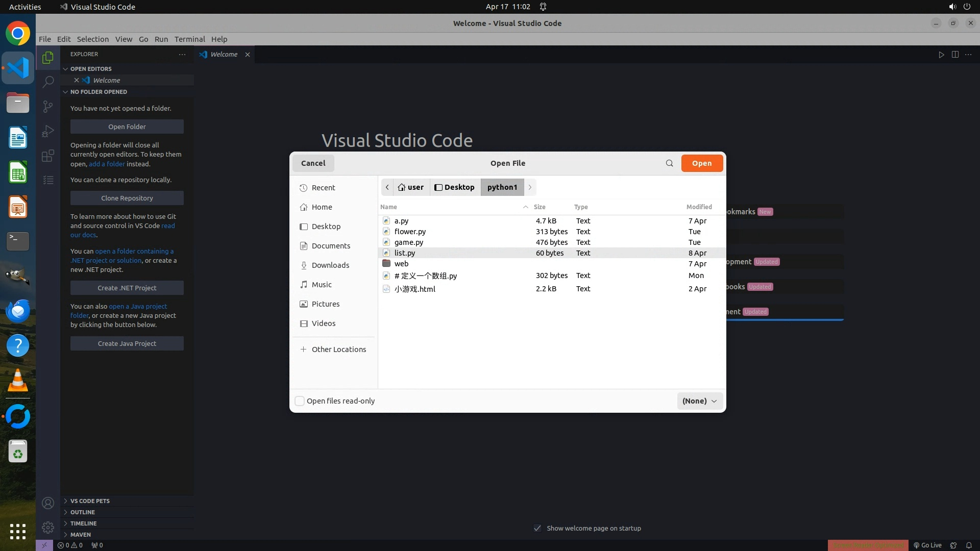Screen dimensions: 980x551
Task: Open the Extensions view icon
Action: click(x=48, y=156)
